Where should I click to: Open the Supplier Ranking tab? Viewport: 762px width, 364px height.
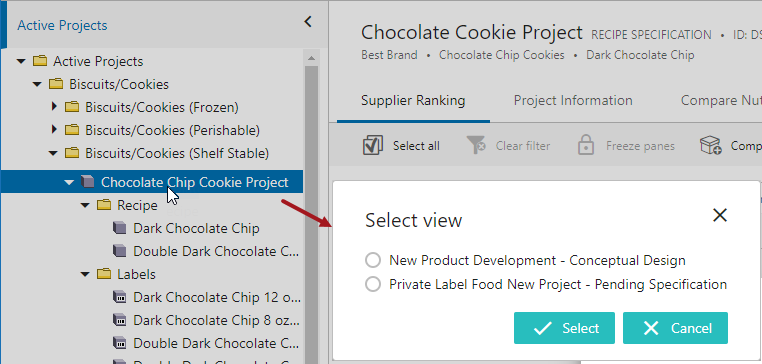(x=413, y=101)
